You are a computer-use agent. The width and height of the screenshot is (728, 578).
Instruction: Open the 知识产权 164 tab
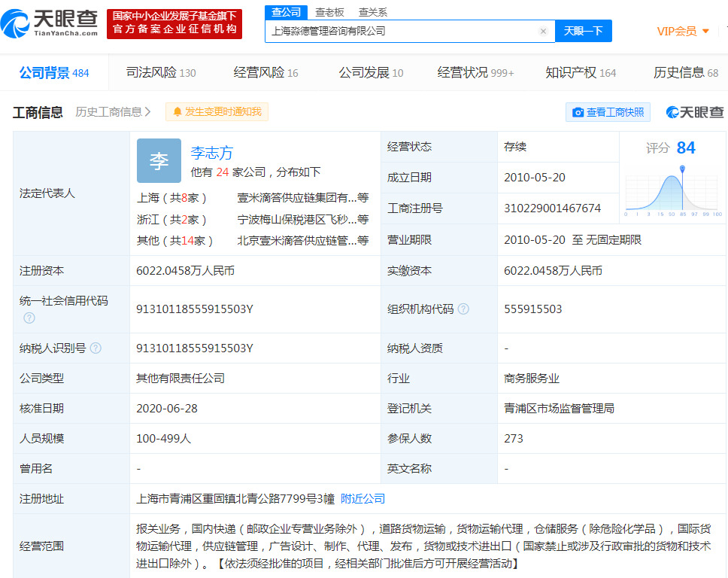[581, 72]
